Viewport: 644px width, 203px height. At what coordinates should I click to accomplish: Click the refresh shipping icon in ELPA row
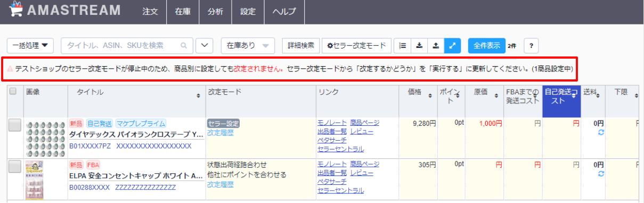601,174
